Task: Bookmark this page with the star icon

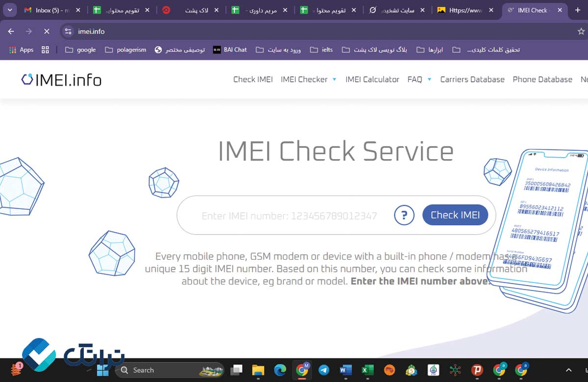Action: [x=581, y=31]
